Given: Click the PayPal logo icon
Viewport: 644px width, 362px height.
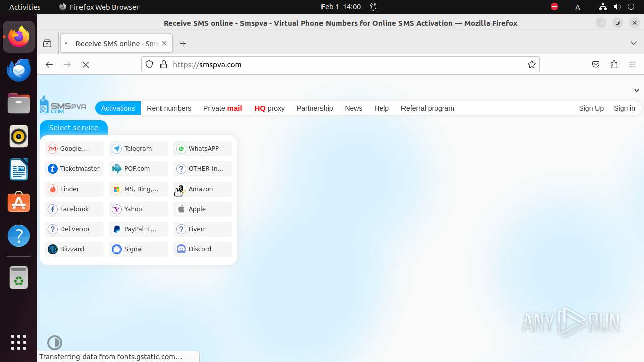Looking at the screenshot, I should (x=117, y=229).
